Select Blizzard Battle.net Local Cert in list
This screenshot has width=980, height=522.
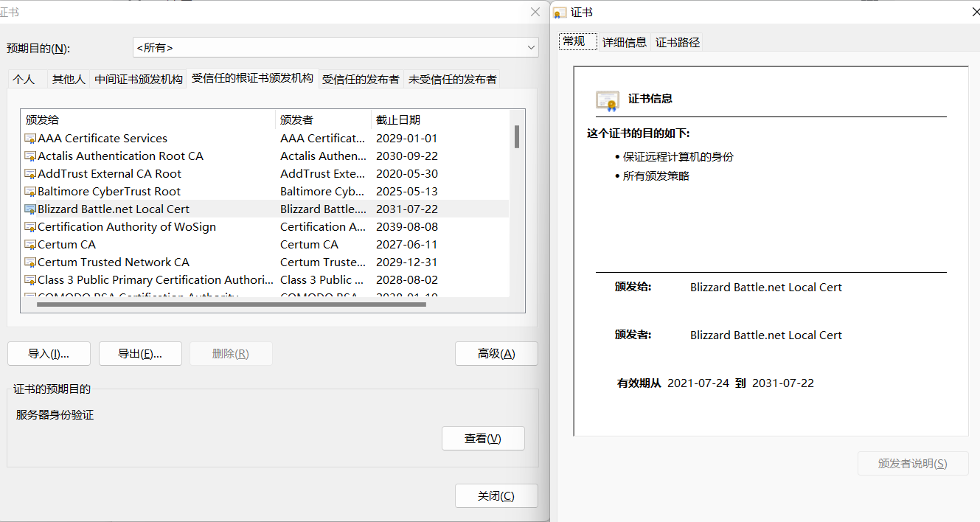(x=114, y=209)
